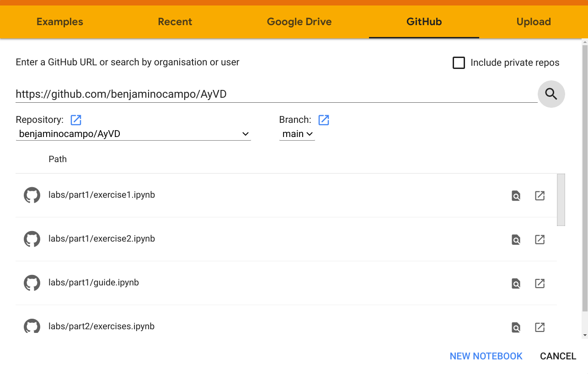
Task: Open exercise1.ipynb in a new tab
Action: (540, 195)
